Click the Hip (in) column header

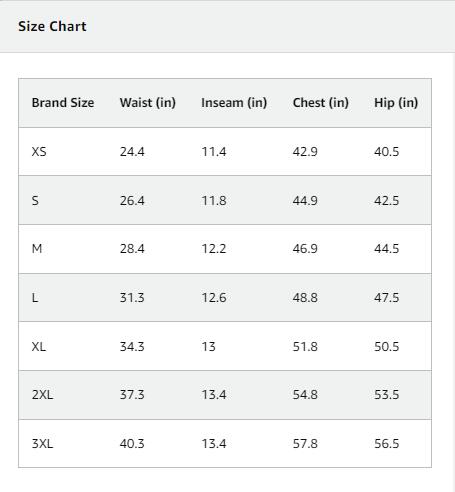(x=396, y=103)
